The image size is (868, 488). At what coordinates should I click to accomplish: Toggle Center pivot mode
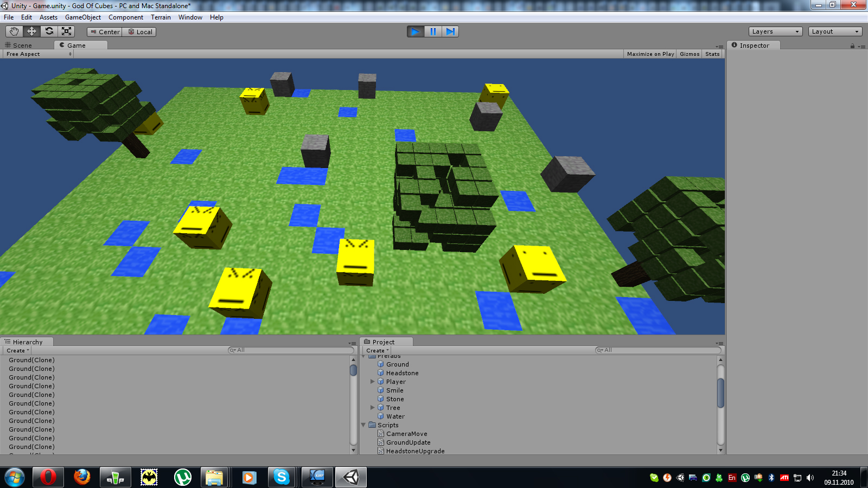click(105, 32)
